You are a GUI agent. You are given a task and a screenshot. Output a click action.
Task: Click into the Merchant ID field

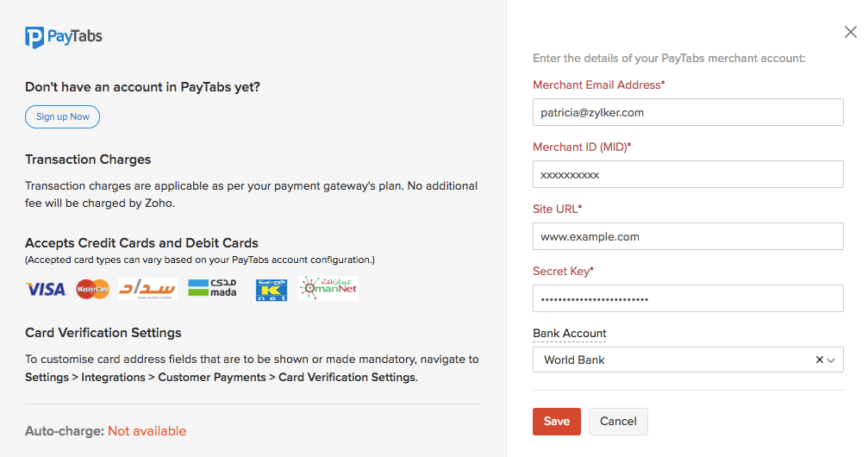(688, 174)
